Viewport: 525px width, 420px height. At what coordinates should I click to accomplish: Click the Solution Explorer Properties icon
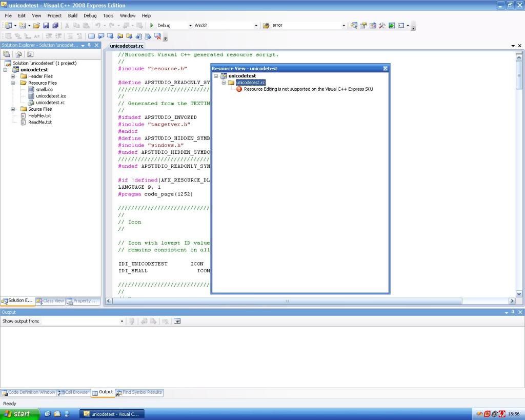click(x=6, y=54)
